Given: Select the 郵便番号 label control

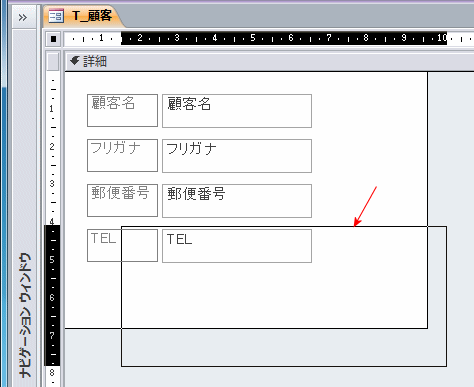Looking at the screenshot, I should (122, 200).
